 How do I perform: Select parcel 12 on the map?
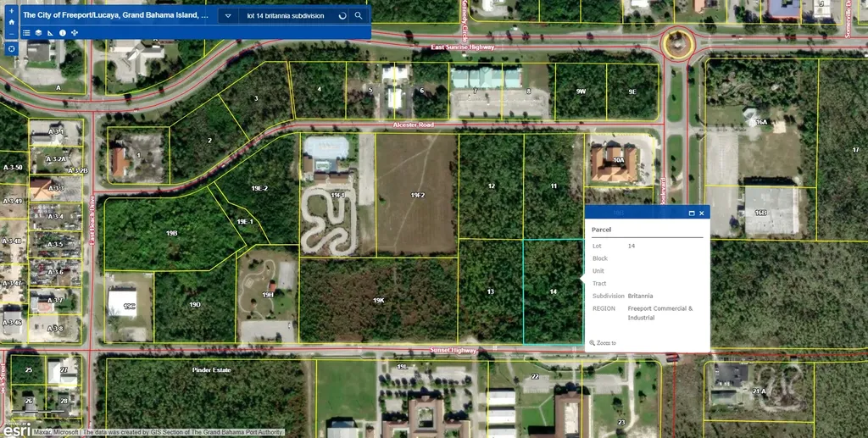click(x=491, y=186)
